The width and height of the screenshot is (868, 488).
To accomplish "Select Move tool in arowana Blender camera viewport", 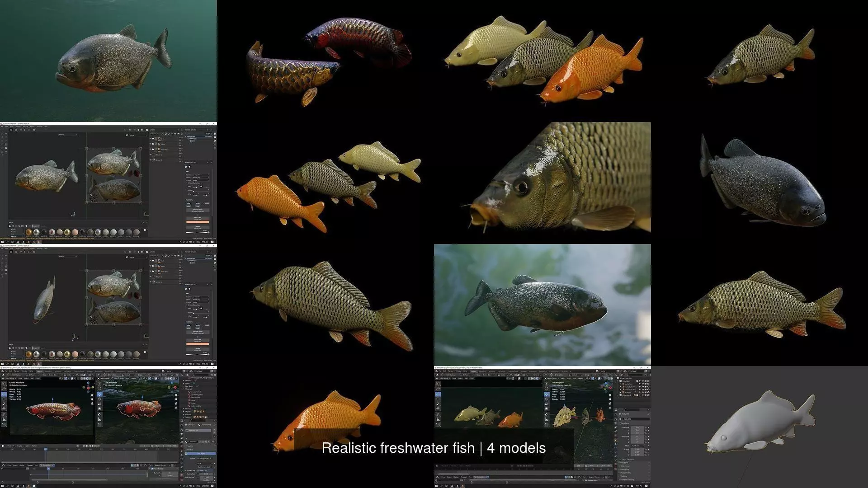I will 4,394.
